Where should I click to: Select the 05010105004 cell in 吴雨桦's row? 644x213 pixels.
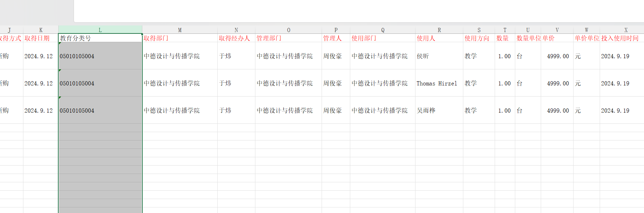[x=100, y=111]
